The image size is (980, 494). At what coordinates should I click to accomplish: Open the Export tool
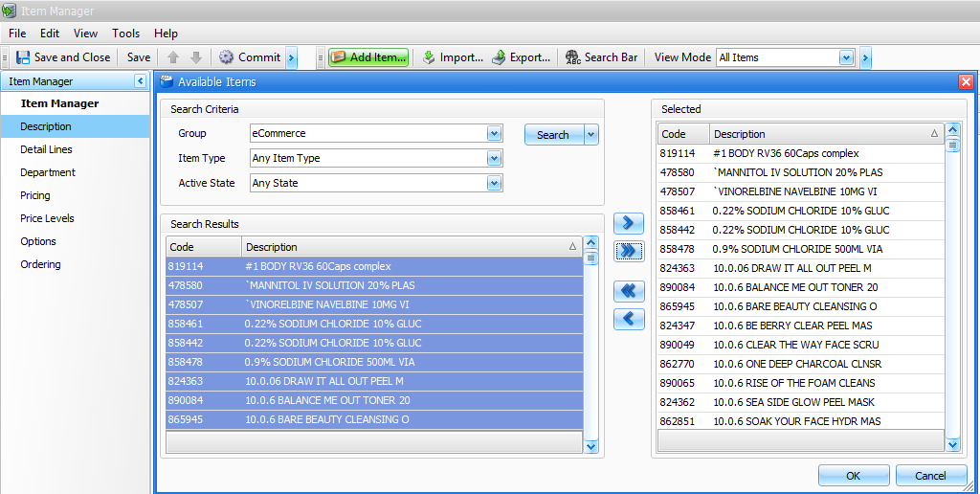pos(521,57)
